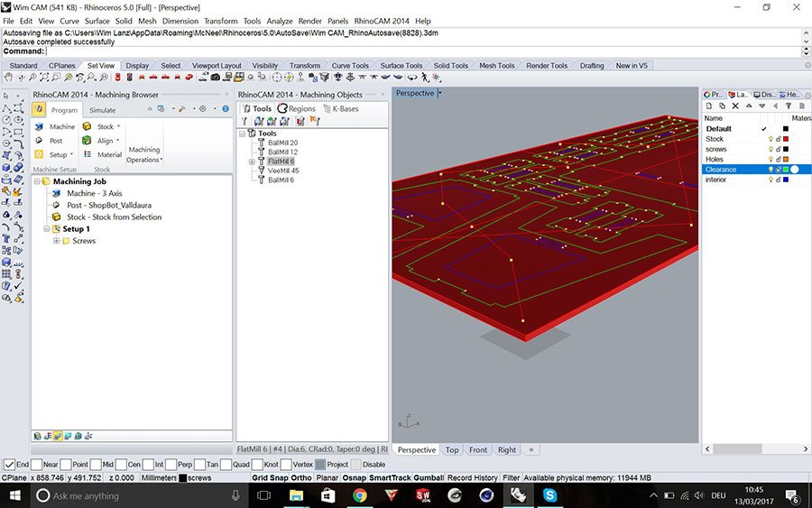Change the Stock layer red color swatch
The image size is (812, 508).
click(x=786, y=139)
